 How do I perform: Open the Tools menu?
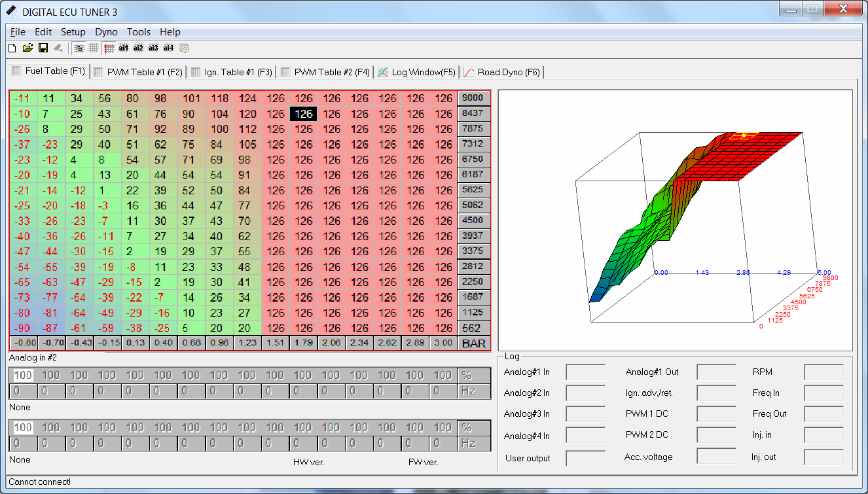(138, 32)
